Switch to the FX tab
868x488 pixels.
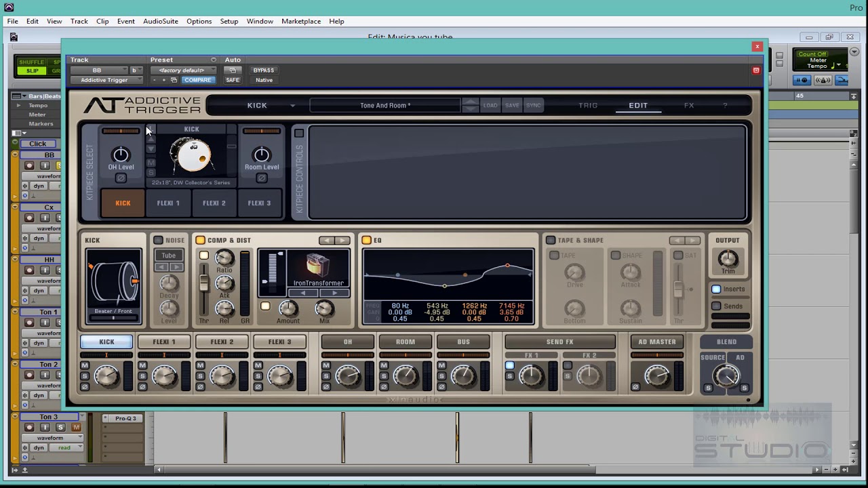pyautogui.click(x=689, y=106)
